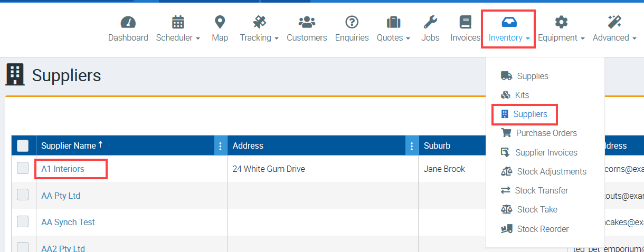Toggle the select-all checkbox in header
644x252 pixels.
coord(23,146)
